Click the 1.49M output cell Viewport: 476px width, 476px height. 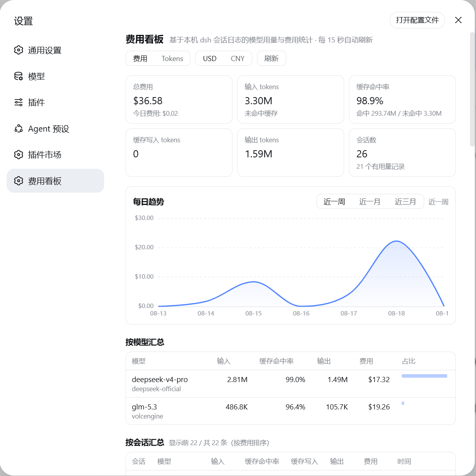point(338,379)
